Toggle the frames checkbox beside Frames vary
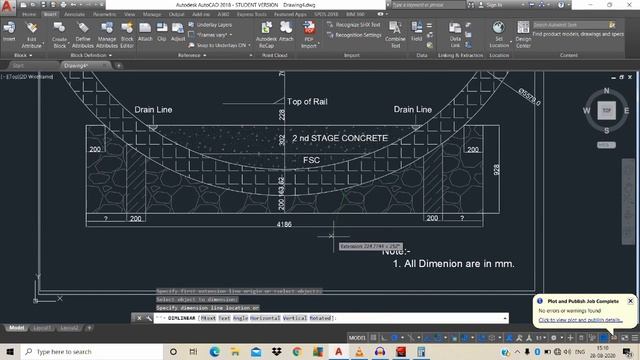640x360 pixels. tap(191, 35)
